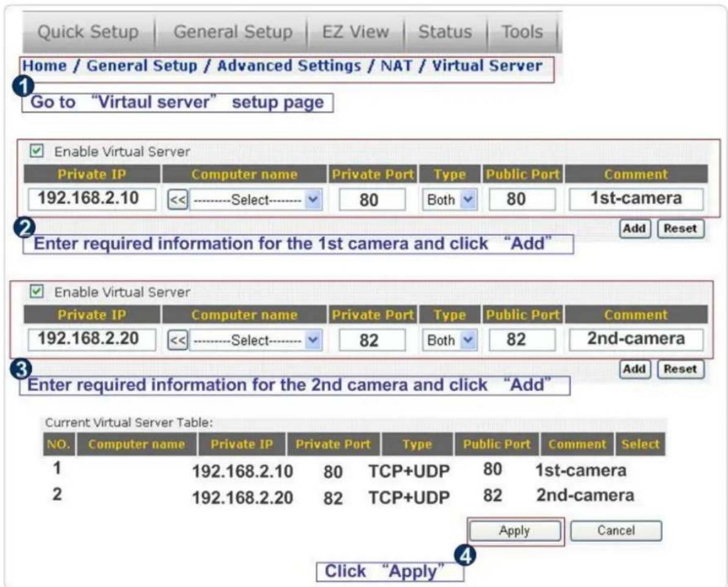This screenshot has width=728, height=587.
Task: Click Add button below the 1st-camera row
Action: click(x=635, y=228)
